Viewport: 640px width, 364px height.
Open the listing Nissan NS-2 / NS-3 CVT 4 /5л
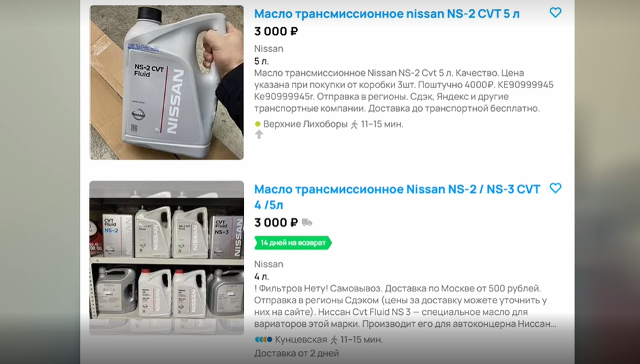point(397,197)
